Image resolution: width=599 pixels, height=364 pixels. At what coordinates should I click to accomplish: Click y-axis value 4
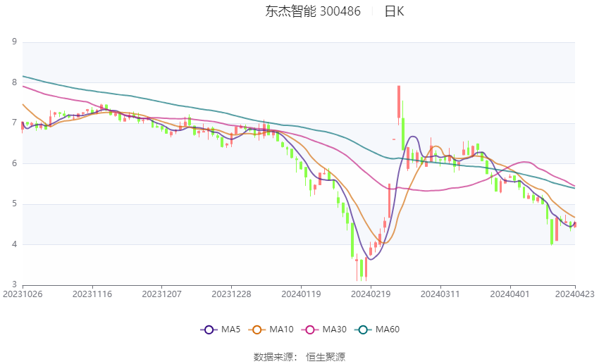(15, 244)
